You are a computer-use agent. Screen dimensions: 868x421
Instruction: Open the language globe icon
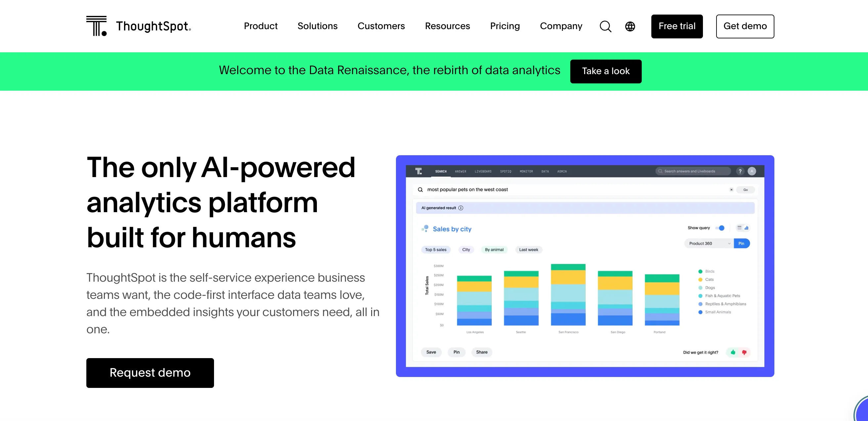coord(630,26)
